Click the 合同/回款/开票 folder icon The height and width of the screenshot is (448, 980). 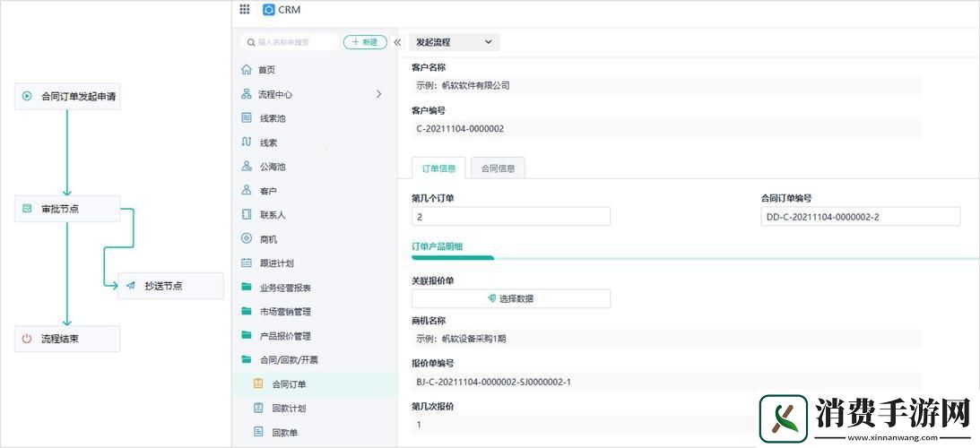tap(247, 360)
